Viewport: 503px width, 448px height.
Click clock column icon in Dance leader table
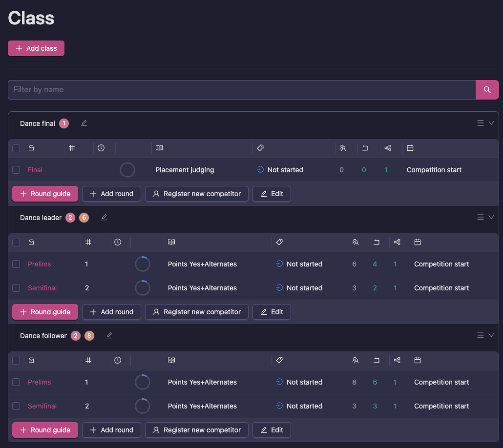(118, 242)
